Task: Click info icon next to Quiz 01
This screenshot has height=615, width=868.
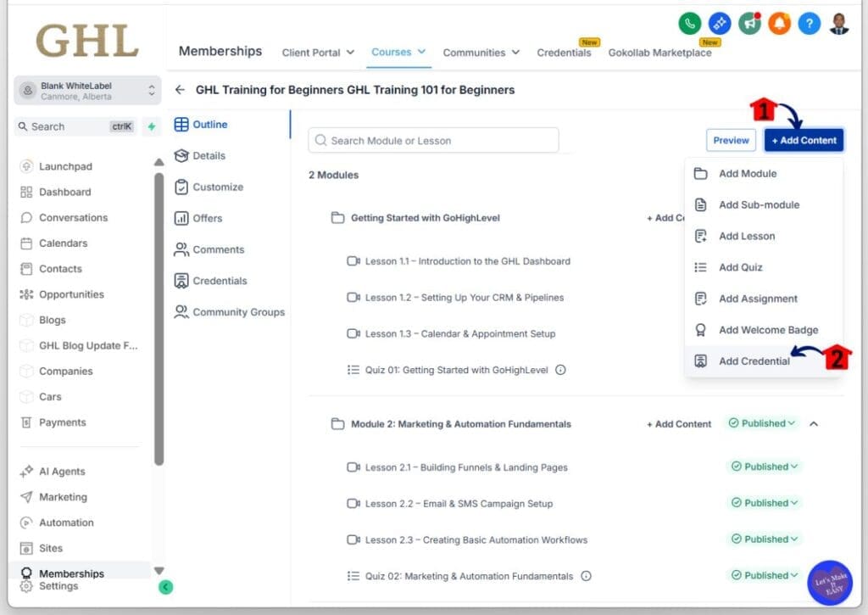Action: pyautogui.click(x=560, y=370)
